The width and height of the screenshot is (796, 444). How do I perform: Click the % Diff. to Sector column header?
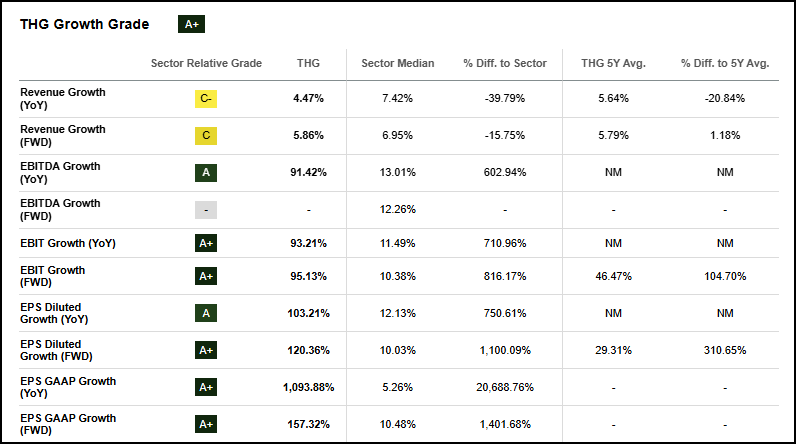[x=505, y=63]
